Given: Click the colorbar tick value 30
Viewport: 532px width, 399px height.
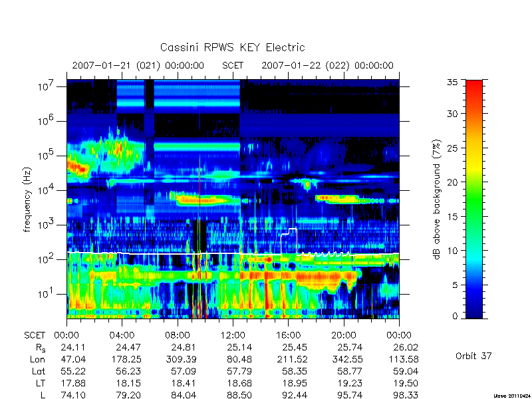Looking at the screenshot, I should pyautogui.click(x=452, y=113).
